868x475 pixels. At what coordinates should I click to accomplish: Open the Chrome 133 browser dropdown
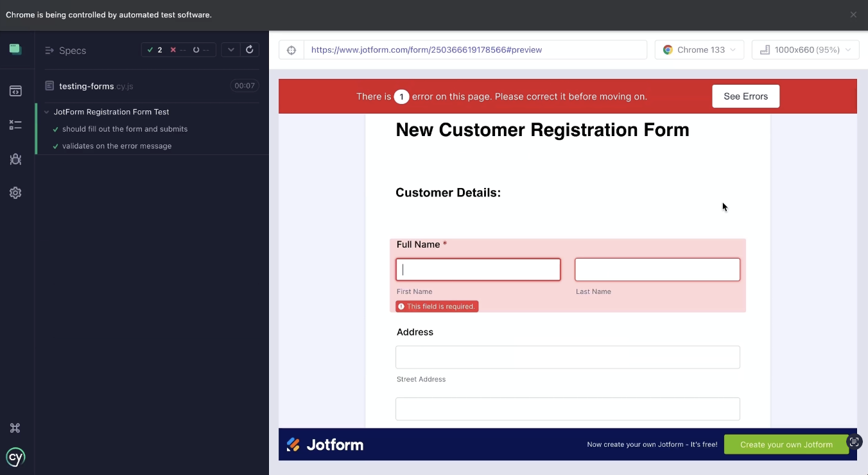tap(699, 50)
